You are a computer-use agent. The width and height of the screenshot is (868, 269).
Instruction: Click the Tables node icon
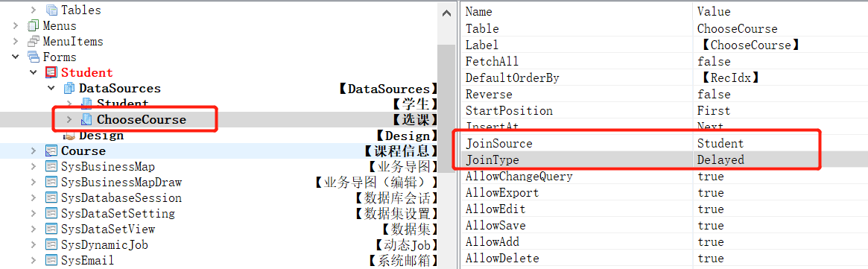point(51,10)
